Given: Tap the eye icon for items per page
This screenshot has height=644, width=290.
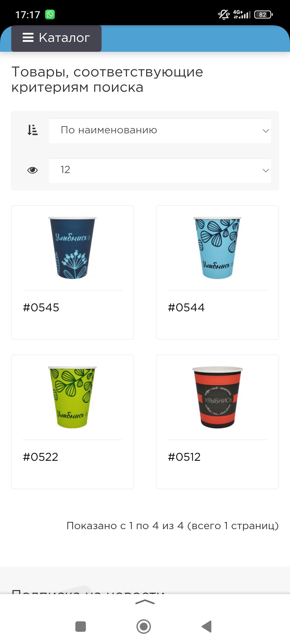Looking at the screenshot, I should coord(32,170).
